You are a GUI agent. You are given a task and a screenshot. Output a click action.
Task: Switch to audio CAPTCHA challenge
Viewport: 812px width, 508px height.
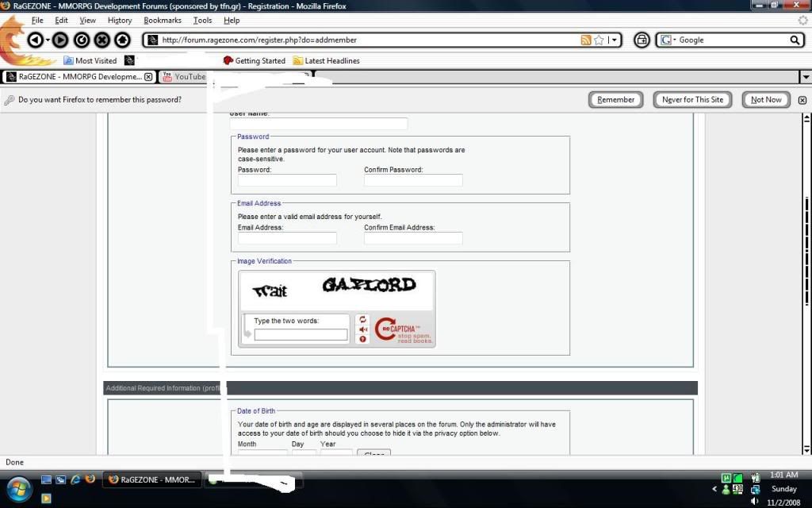pos(363,329)
